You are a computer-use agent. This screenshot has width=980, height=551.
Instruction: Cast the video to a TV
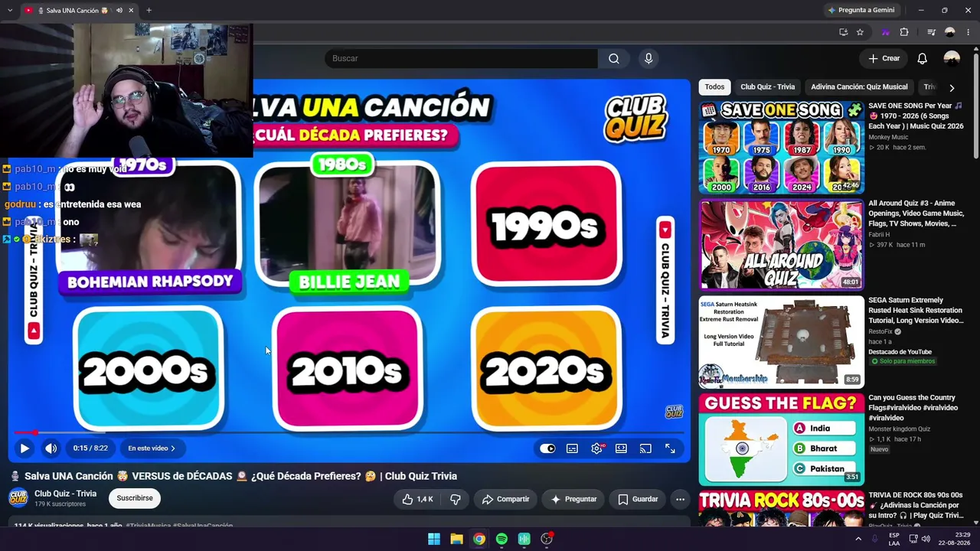(x=645, y=448)
